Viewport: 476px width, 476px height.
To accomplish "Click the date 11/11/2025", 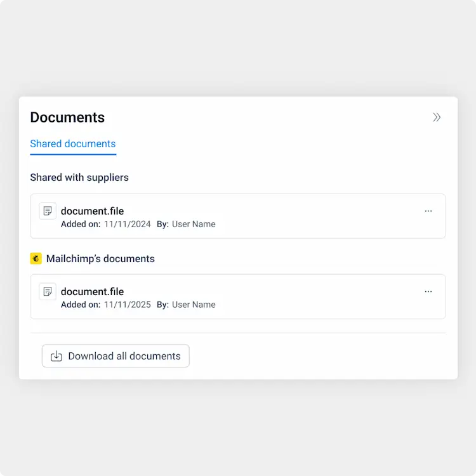I will 127,305.
